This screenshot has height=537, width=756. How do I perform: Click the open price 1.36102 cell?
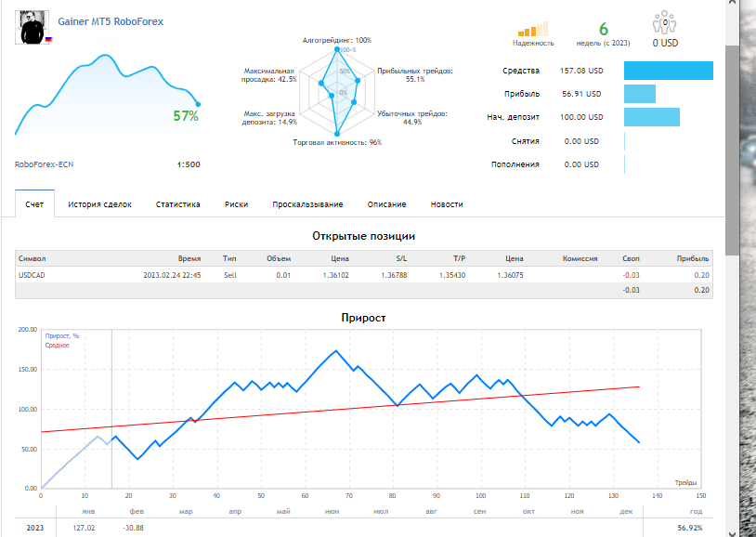click(x=335, y=275)
